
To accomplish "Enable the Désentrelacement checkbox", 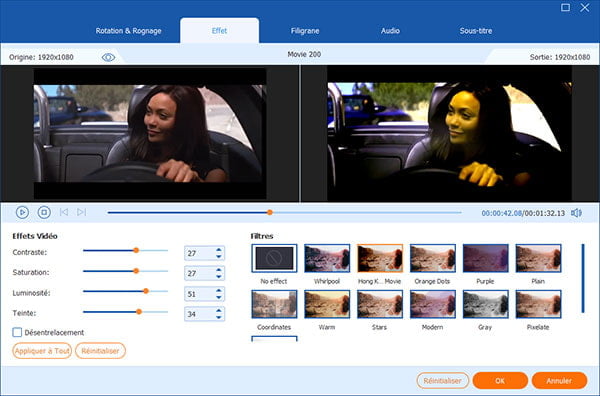I will [x=17, y=332].
